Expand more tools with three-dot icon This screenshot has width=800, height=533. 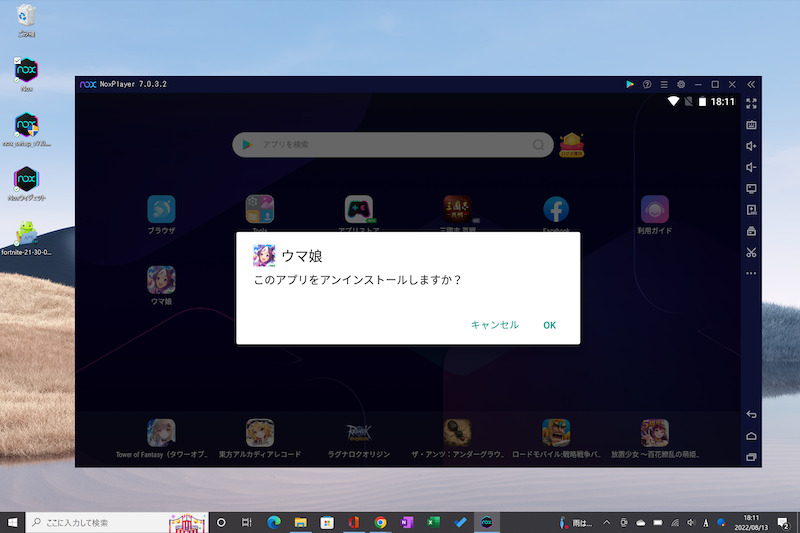[752, 273]
